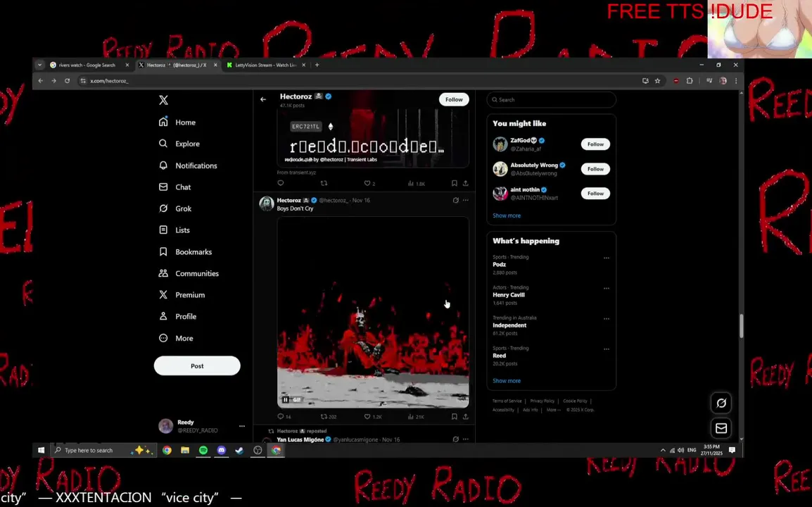Open Grok from the sidebar
Screen dimensions: 812x507
click(175, 208)
